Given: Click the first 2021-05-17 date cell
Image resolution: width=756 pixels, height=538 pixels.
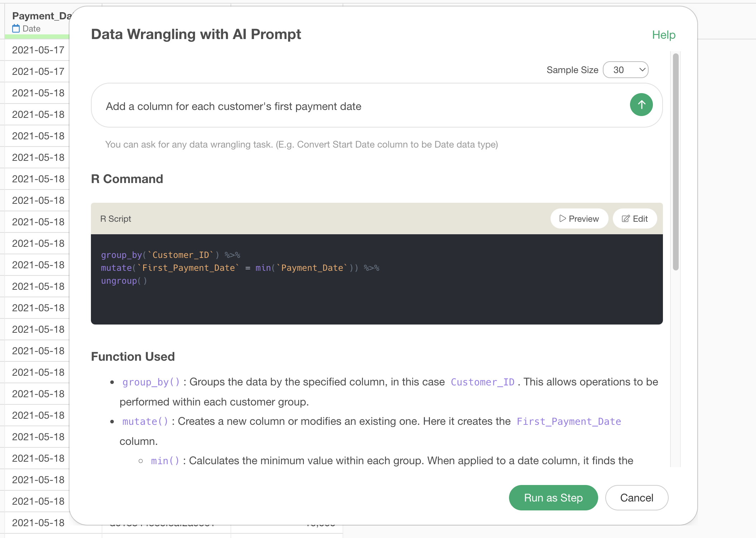Looking at the screenshot, I should coord(38,50).
